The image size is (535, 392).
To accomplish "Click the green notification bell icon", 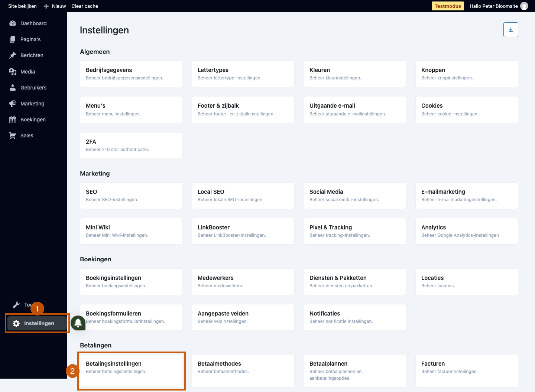I will click(78, 323).
